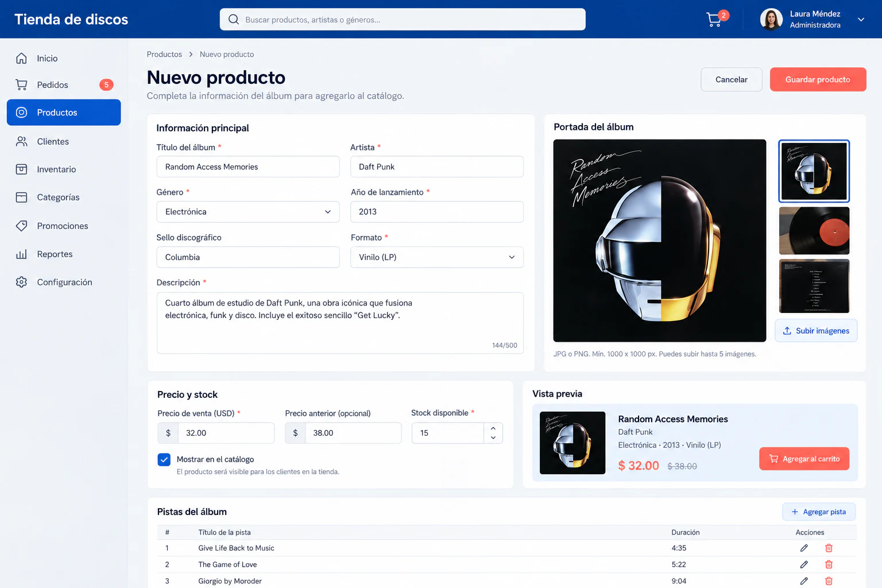Screen dimensions: 882x588
Task: Click the Año de lanzamiento field
Action: pyautogui.click(x=437, y=212)
